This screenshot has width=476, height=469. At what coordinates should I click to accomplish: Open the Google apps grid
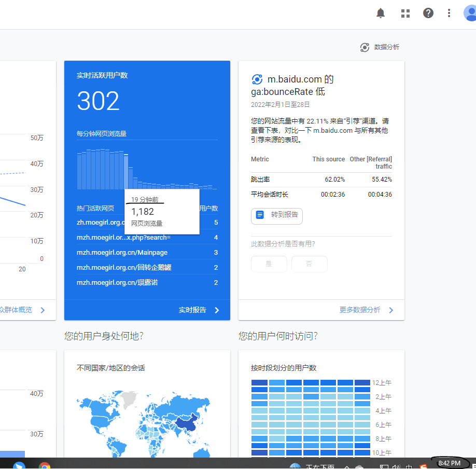pyautogui.click(x=405, y=13)
